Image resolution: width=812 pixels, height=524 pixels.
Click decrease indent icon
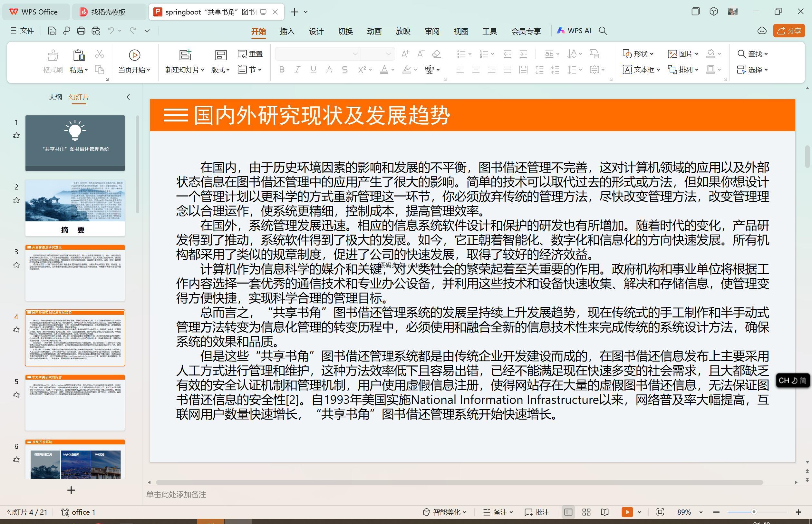(x=507, y=54)
